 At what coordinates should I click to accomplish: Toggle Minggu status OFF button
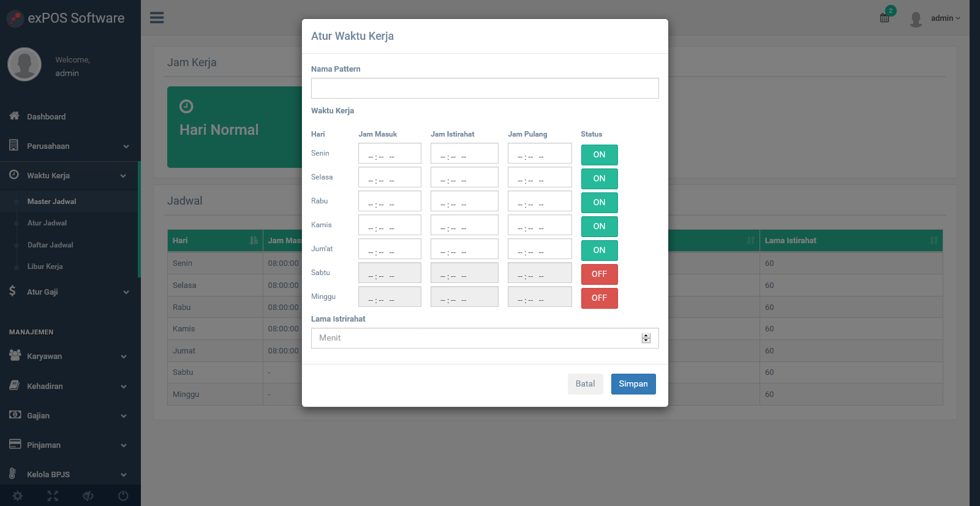[599, 298]
